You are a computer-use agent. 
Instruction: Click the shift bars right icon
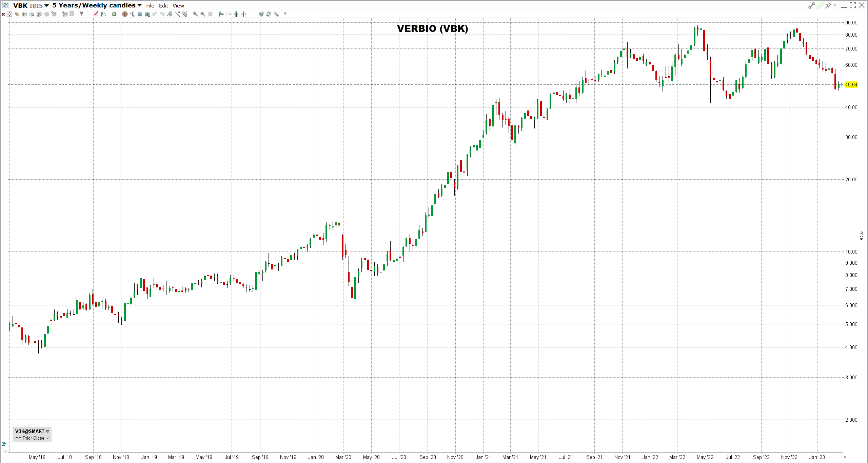point(221,14)
